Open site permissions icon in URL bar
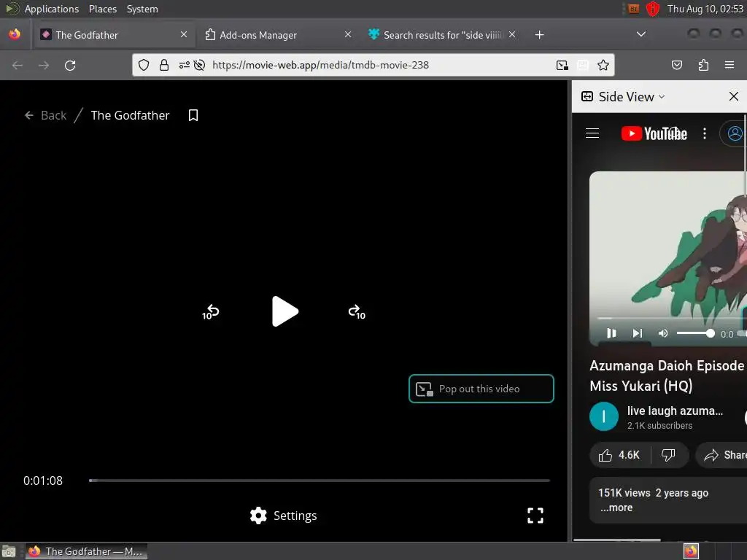The image size is (747, 560). pyautogui.click(x=185, y=65)
